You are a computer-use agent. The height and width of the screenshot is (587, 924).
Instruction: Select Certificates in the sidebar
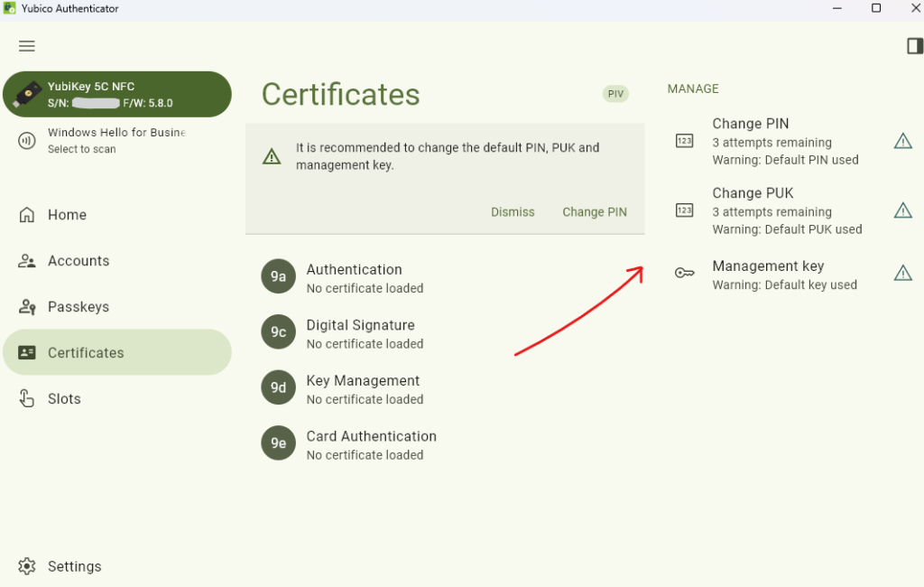pyautogui.click(x=117, y=352)
